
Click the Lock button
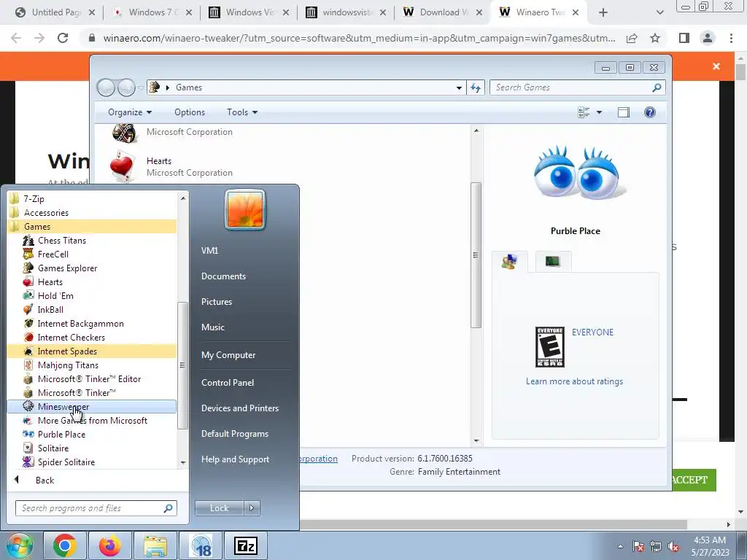point(219,508)
